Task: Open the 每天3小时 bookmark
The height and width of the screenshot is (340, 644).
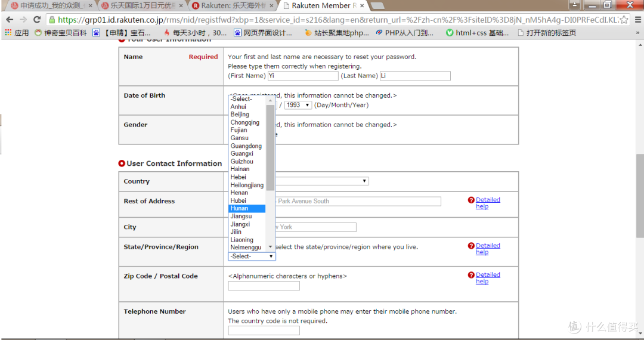Action: click(x=196, y=32)
